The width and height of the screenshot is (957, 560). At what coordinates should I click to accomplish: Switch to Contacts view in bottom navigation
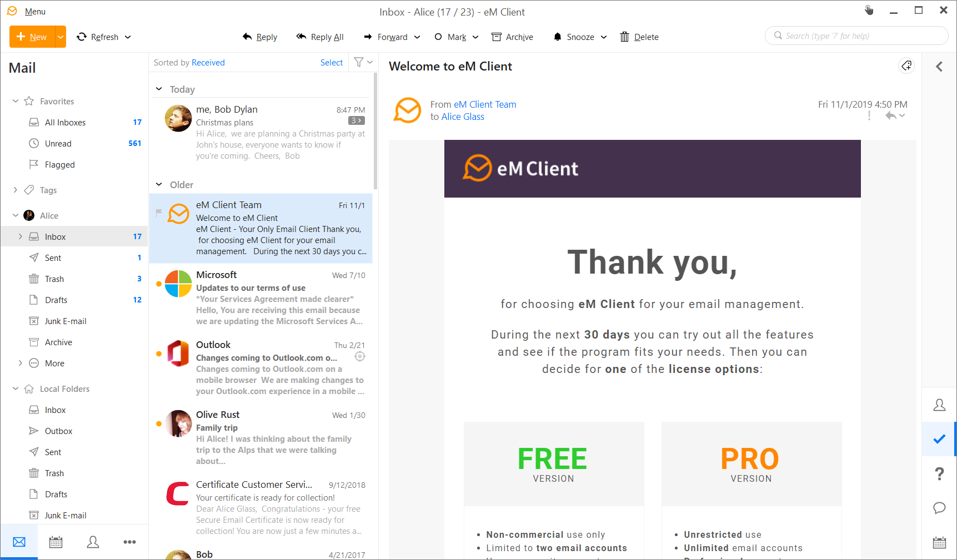(93, 542)
